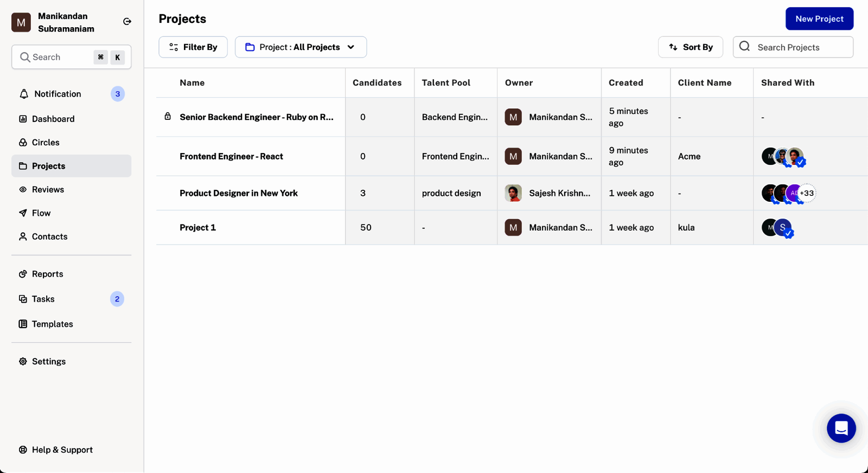
Task: Click the Settings gear icon
Action: pos(23,361)
